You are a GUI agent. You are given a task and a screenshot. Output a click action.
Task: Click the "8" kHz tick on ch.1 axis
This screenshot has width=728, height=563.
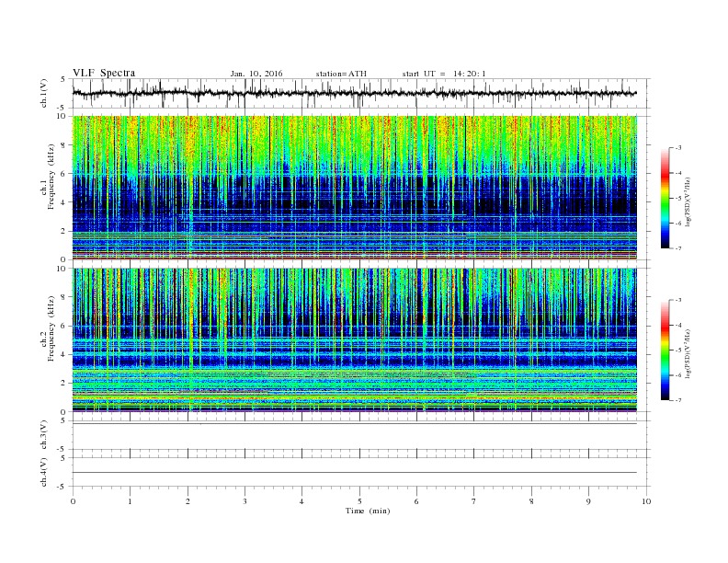coord(63,145)
